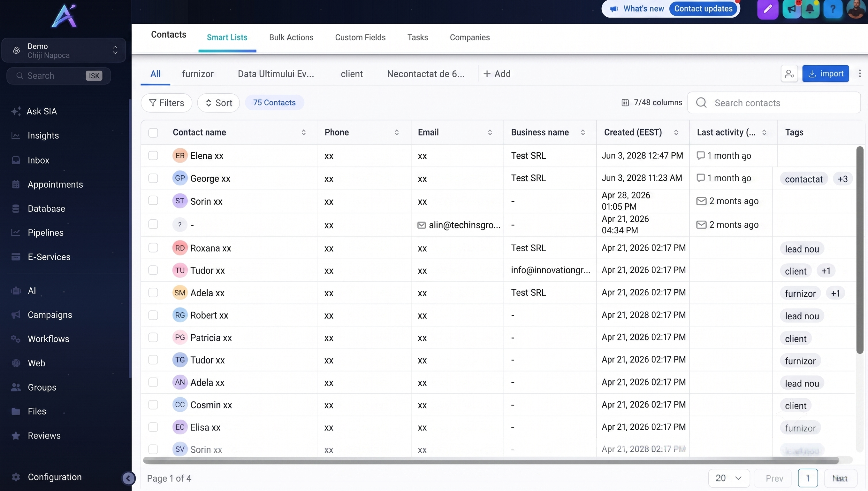The width and height of the screenshot is (868, 491).
Task: Click the vertical table scrollbar
Action: (860, 250)
